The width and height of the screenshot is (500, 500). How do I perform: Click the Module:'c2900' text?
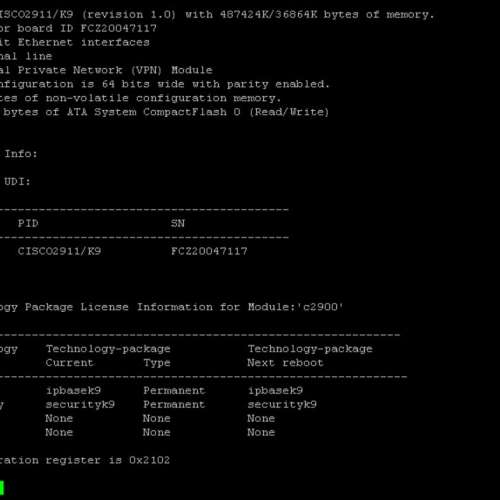(295, 307)
